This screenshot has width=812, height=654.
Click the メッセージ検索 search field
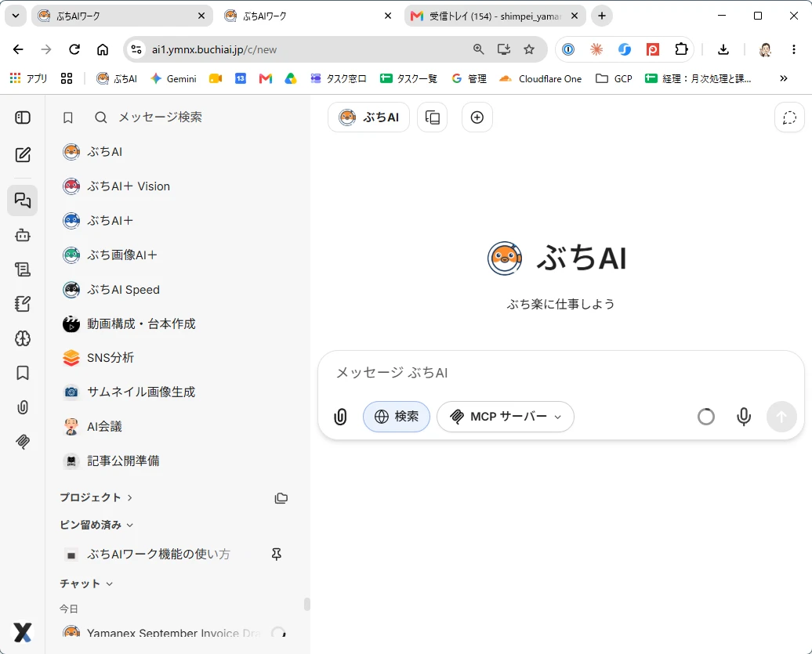coord(160,117)
